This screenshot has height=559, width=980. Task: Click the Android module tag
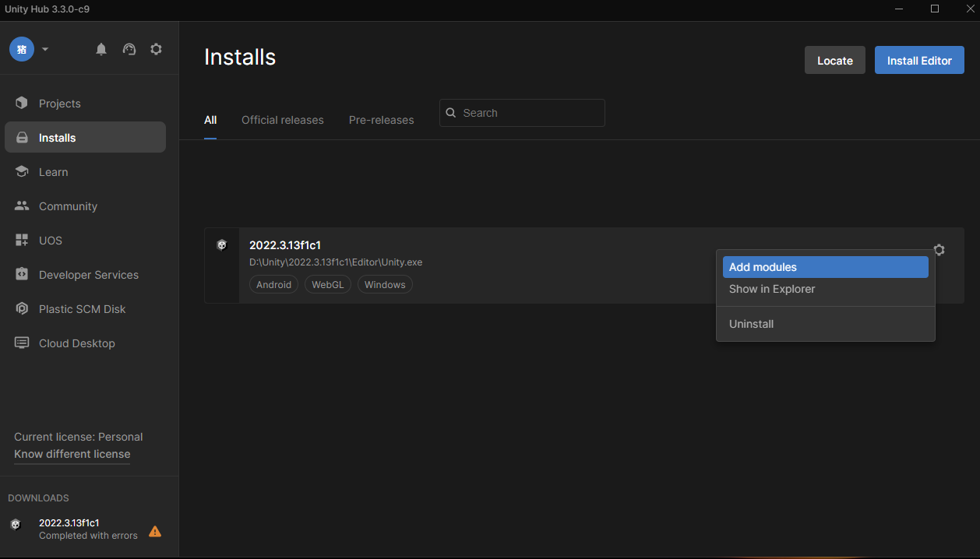tap(273, 285)
